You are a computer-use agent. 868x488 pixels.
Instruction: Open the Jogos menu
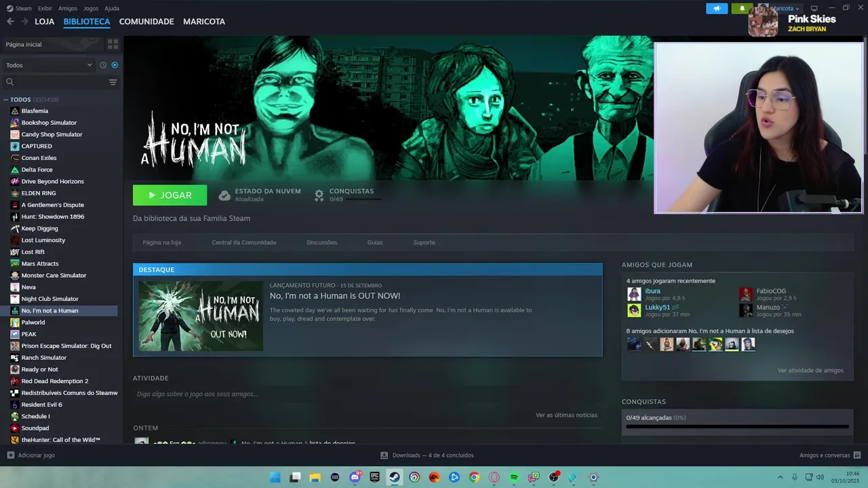click(x=91, y=8)
